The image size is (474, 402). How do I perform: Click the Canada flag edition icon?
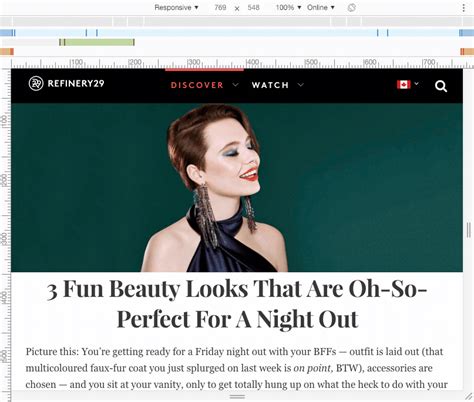coord(403,84)
